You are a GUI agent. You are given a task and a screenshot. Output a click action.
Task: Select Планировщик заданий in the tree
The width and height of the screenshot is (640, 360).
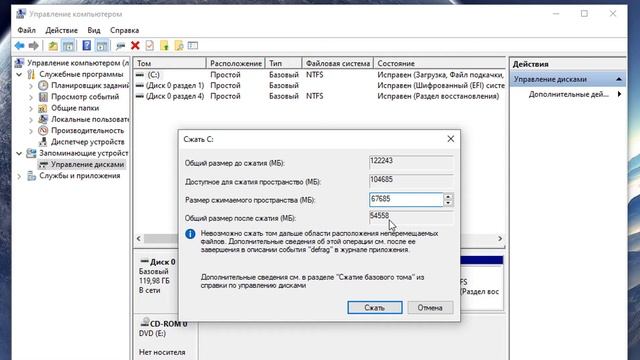point(90,85)
